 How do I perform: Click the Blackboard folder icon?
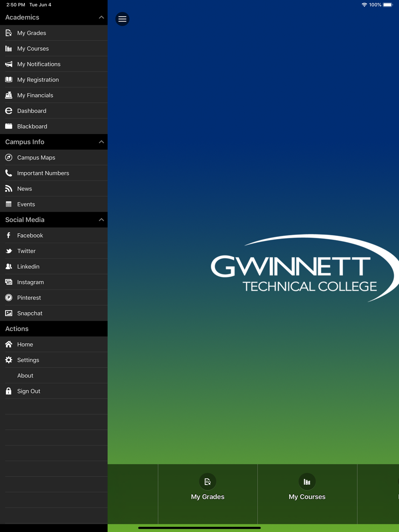tap(8, 126)
